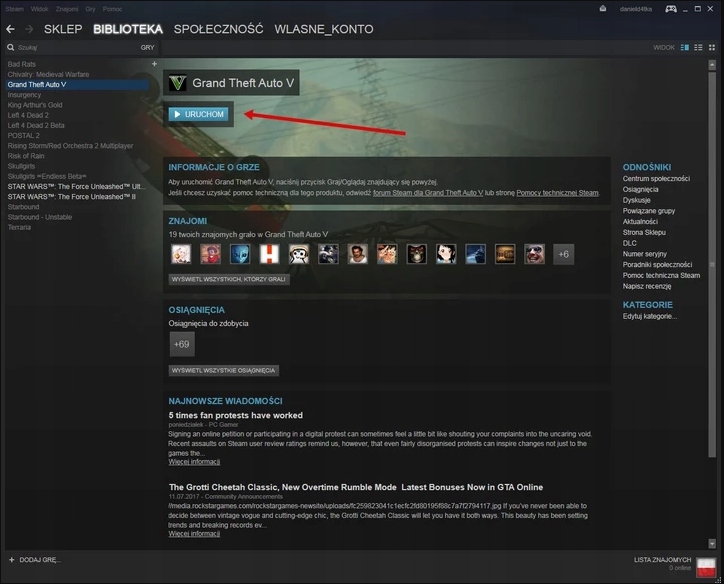Open the Grotti Cheetah Classic headline
This screenshot has width=724, height=584.
pyautogui.click(x=356, y=487)
